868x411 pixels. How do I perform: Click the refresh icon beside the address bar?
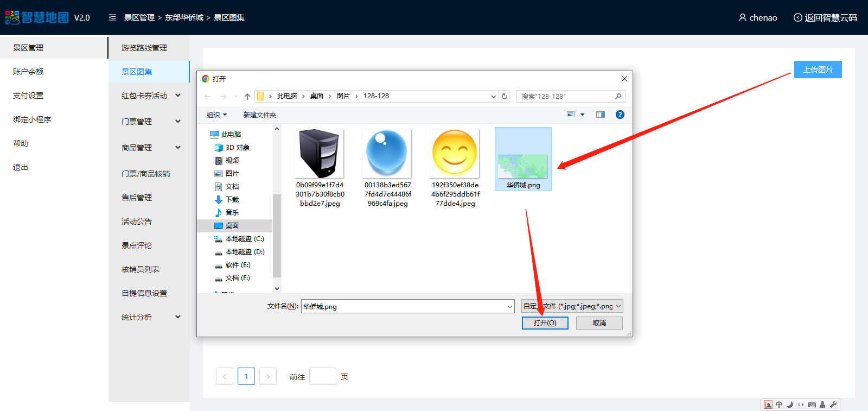tap(505, 97)
